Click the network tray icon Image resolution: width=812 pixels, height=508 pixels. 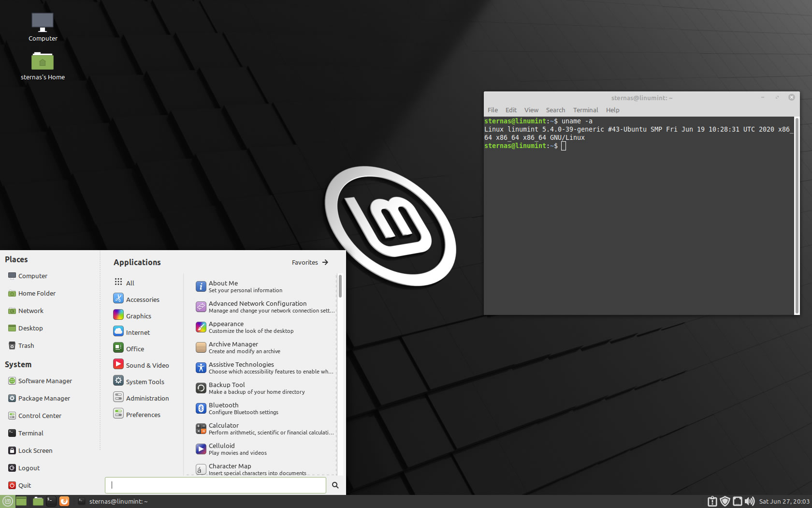coord(737,501)
